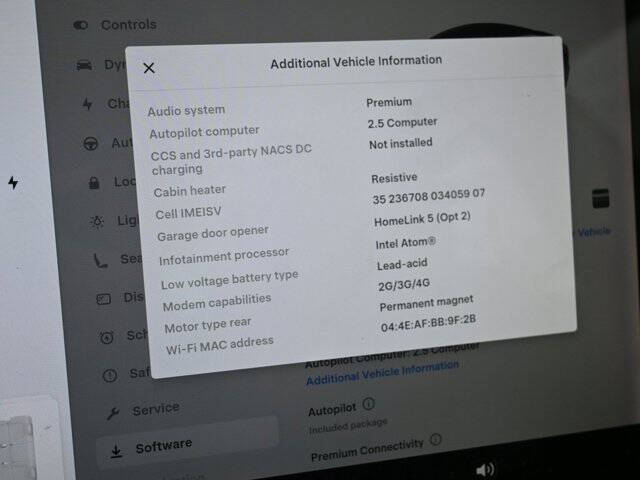640x480 pixels.
Task: Select the steering wheel Autopilot icon
Action: tap(90, 144)
